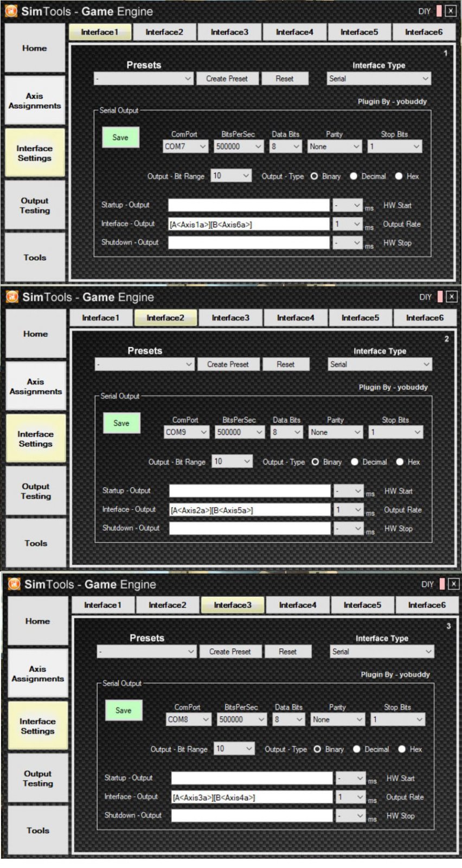Image resolution: width=462 pixels, height=868 pixels.
Task: Open Tools in the COM9 window sidebar
Action: pos(36,543)
